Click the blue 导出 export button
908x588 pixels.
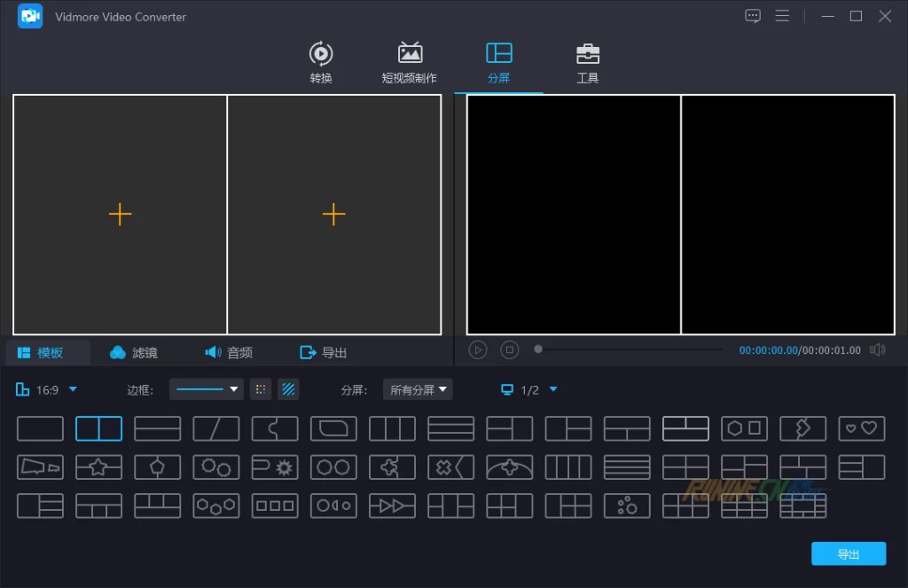click(848, 553)
